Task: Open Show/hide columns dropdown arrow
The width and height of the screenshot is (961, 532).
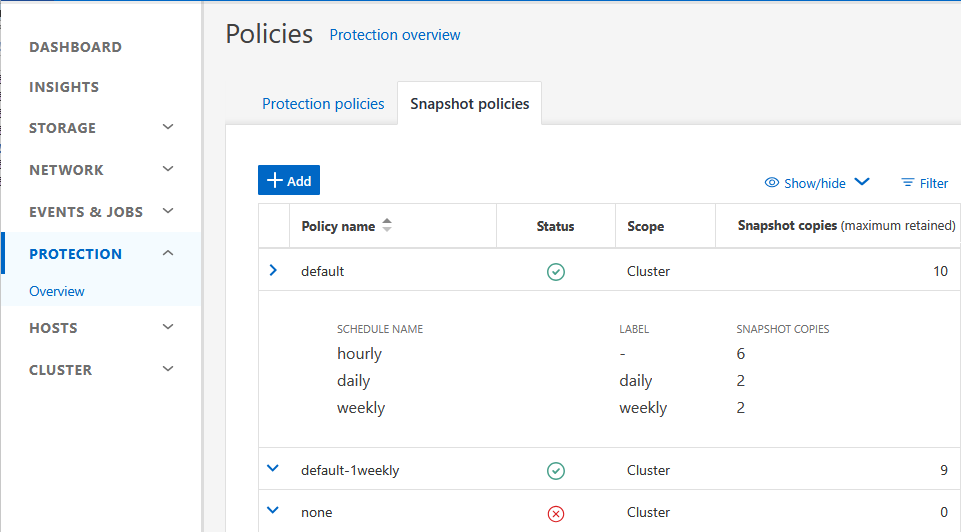Action: pyautogui.click(x=862, y=181)
